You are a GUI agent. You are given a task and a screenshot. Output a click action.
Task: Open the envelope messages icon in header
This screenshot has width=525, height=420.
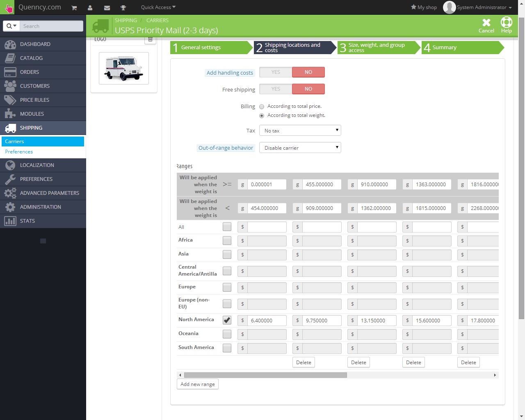[x=107, y=7]
